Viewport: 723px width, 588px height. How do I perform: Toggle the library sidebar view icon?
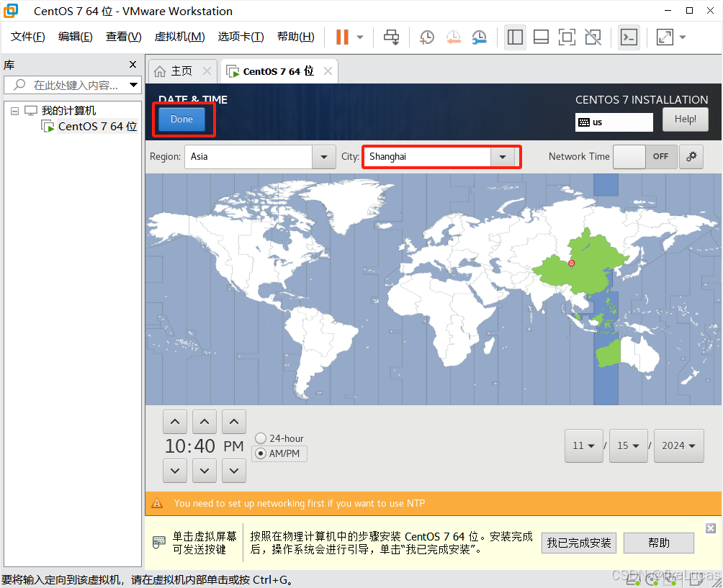(515, 37)
